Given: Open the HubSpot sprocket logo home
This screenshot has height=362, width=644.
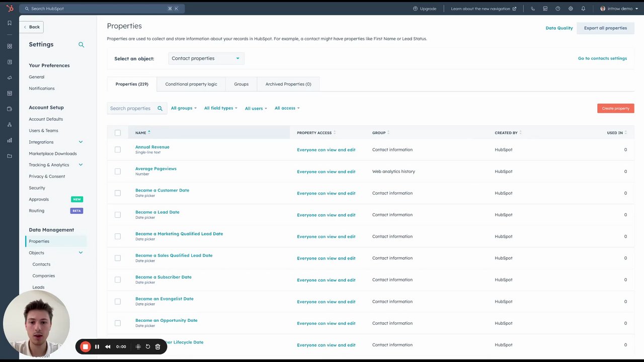Looking at the screenshot, I should [x=10, y=8].
